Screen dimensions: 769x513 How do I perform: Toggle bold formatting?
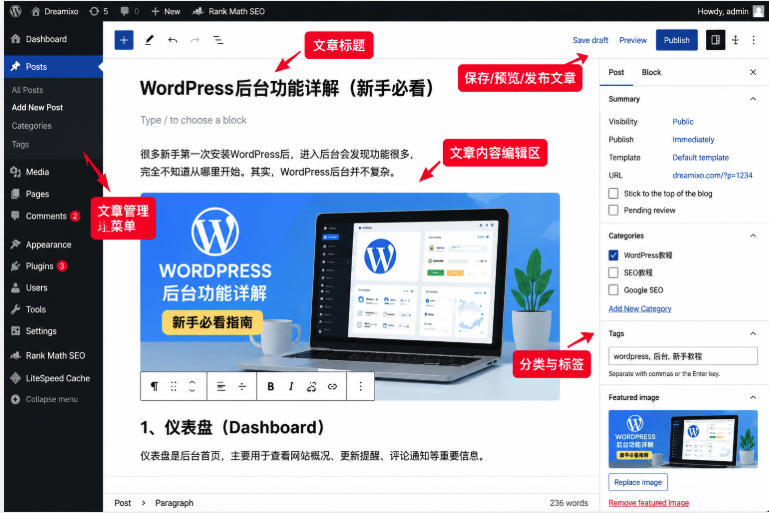tap(271, 386)
